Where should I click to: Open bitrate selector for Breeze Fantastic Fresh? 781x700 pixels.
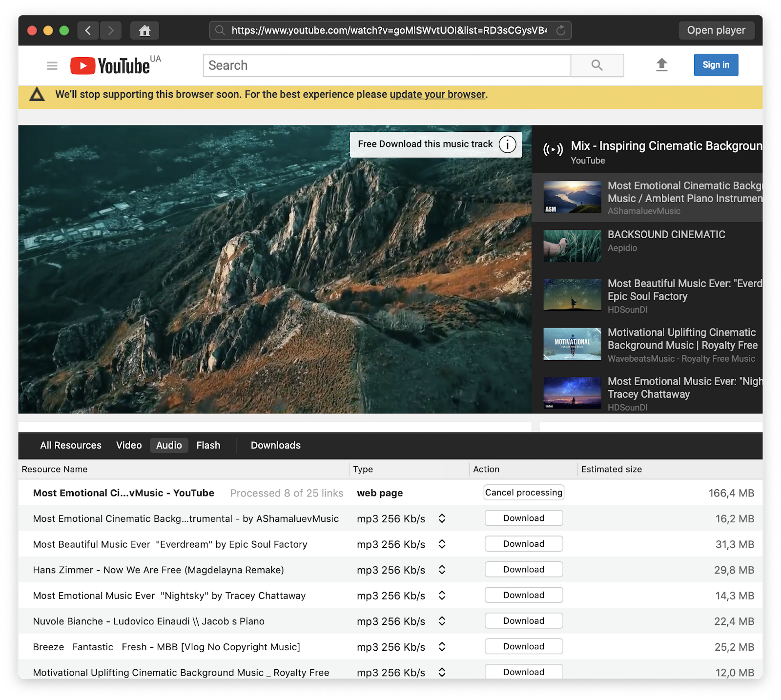point(442,646)
